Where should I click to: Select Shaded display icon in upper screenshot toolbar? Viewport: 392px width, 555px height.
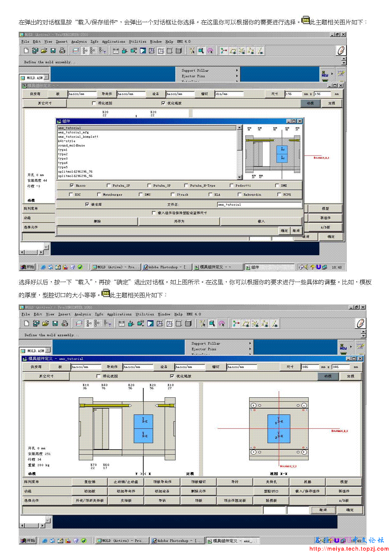pyautogui.click(x=178, y=50)
